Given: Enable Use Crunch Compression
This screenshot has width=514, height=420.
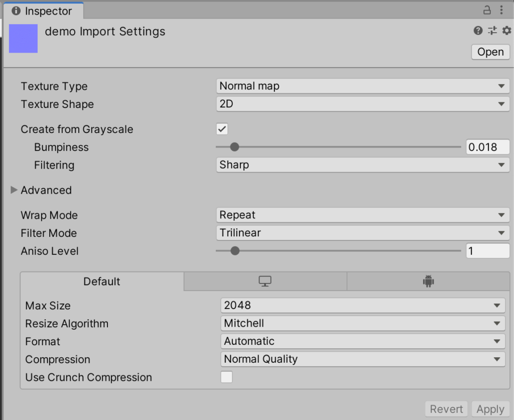Looking at the screenshot, I should 226,377.
